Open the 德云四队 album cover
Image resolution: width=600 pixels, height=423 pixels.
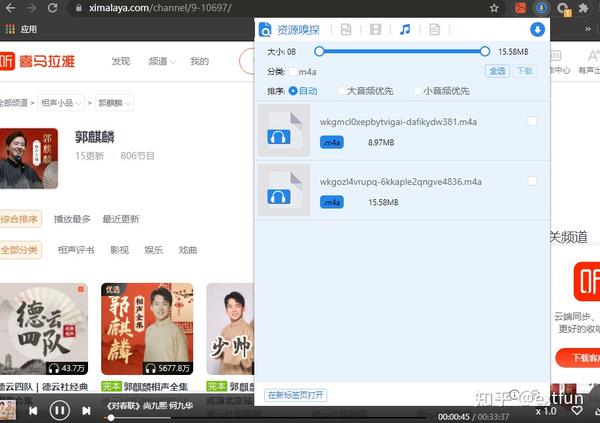pos(44,329)
